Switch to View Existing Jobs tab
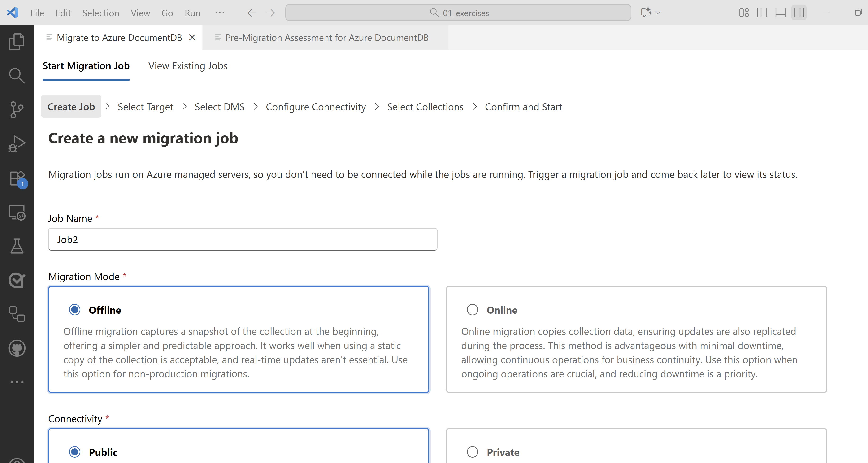868x463 pixels. click(x=188, y=66)
